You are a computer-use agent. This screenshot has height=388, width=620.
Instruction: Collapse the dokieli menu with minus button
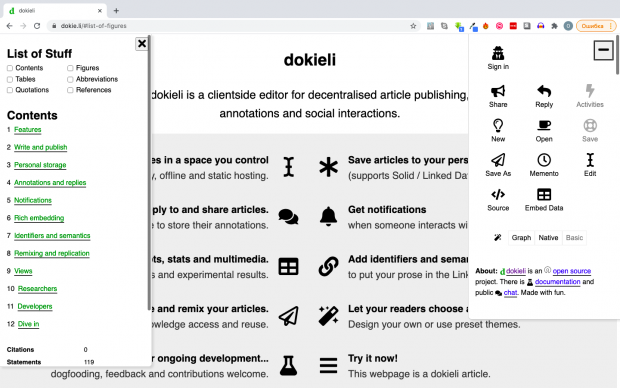603,50
